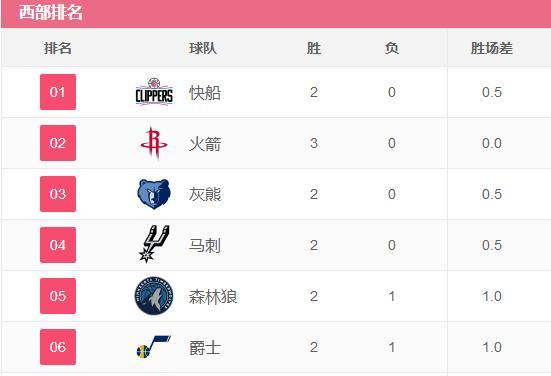Click the 球队 column header

pyautogui.click(x=203, y=48)
